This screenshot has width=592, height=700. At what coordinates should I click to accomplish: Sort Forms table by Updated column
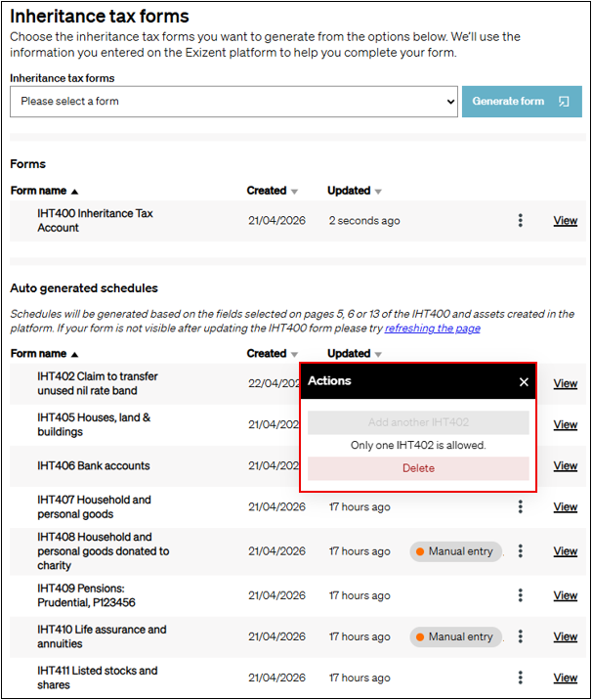pyautogui.click(x=355, y=192)
